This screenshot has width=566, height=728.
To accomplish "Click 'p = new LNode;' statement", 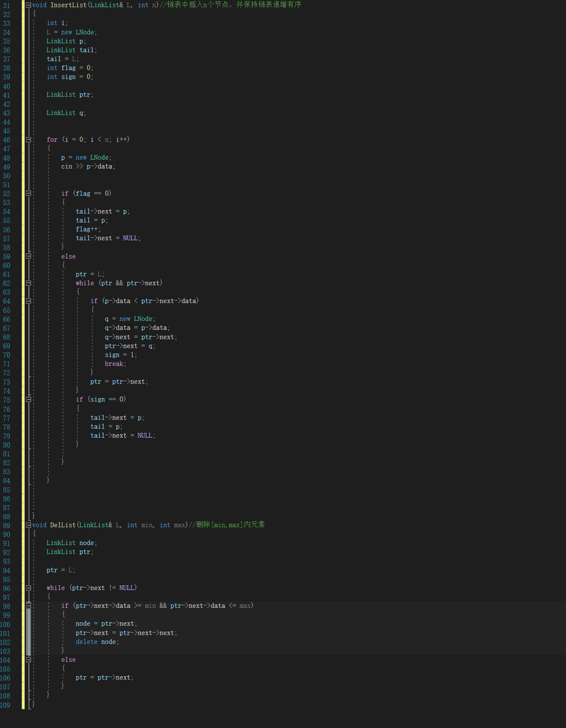I will pos(86,157).
